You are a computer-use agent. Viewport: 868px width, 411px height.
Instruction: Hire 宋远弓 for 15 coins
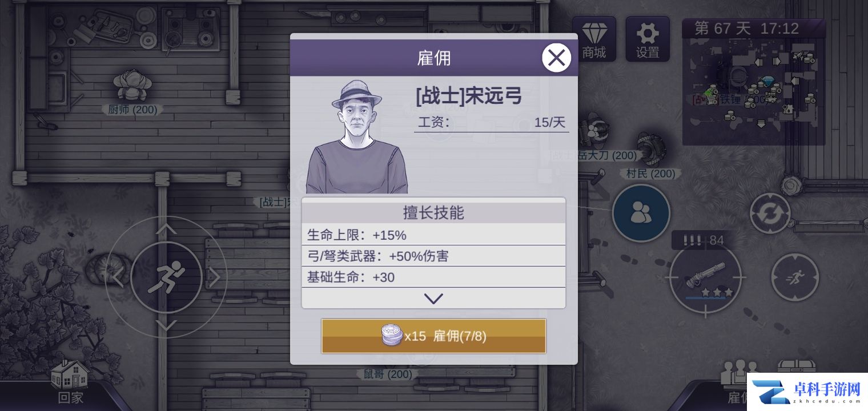coord(434,336)
